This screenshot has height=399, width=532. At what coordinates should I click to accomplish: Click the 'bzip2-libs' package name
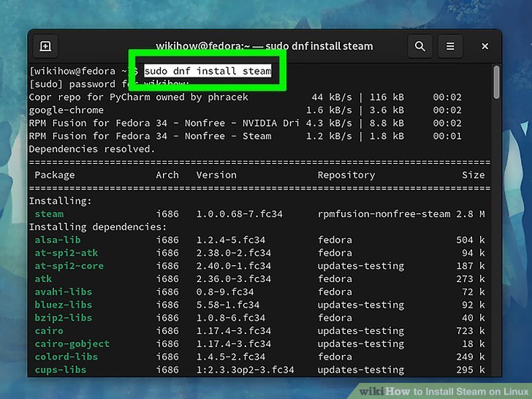(x=63, y=318)
